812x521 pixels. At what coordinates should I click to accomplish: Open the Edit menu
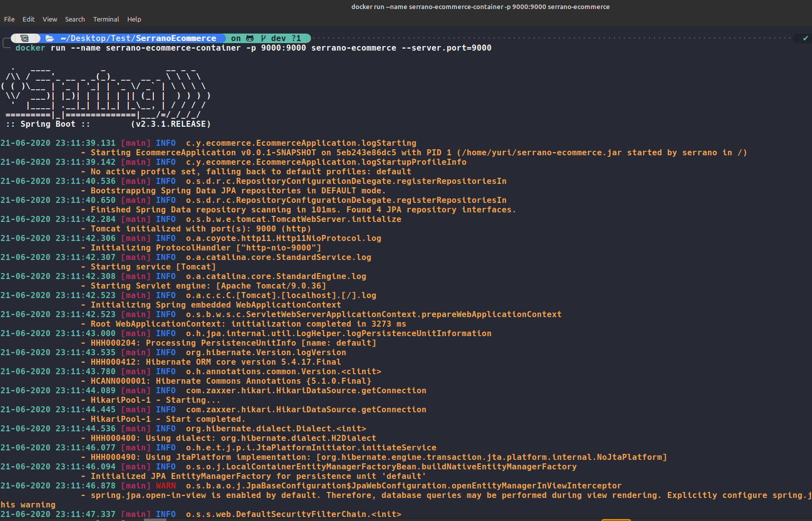[29, 19]
